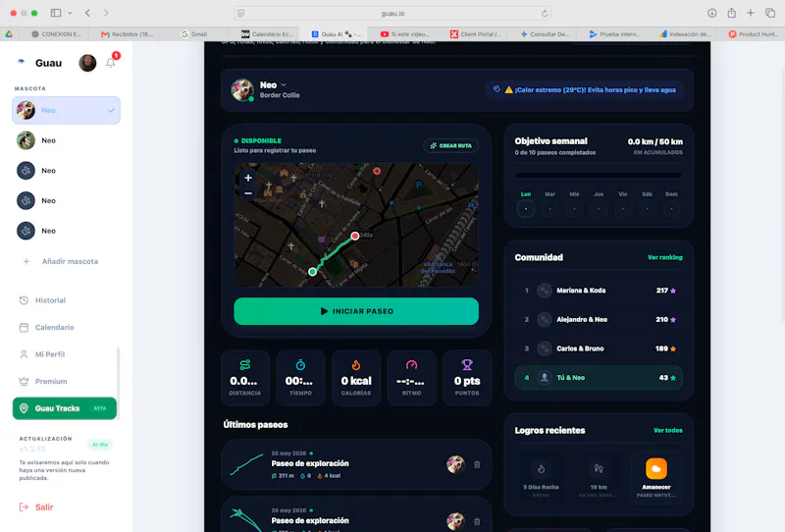Select Lun day indicator
Screen dimensions: 785x532
point(526,208)
